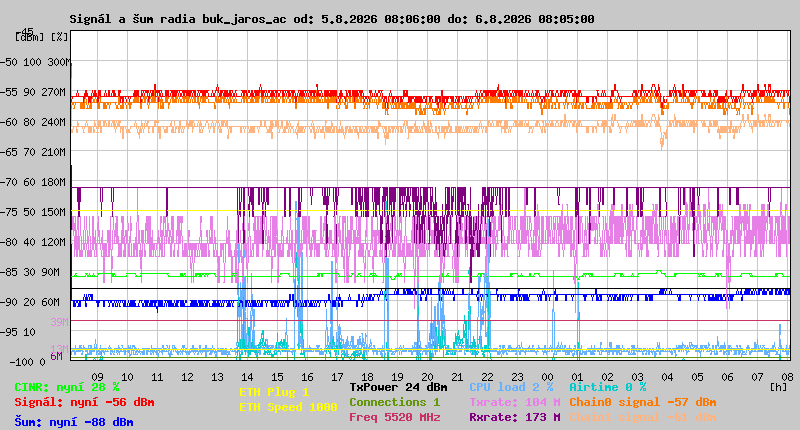Click the 'Airtime 0 %' legend label
Image resolution: width=800 pixels, height=430 pixels.
[x=608, y=387]
